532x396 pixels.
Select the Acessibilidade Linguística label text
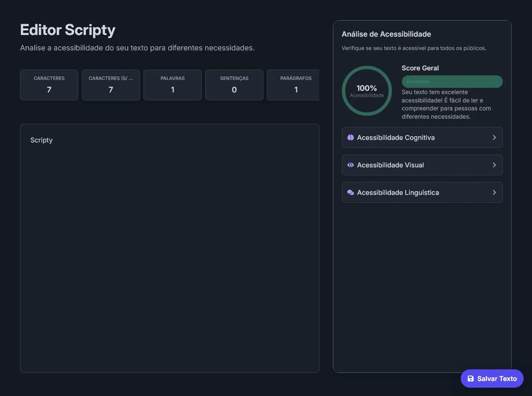point(398,192)
